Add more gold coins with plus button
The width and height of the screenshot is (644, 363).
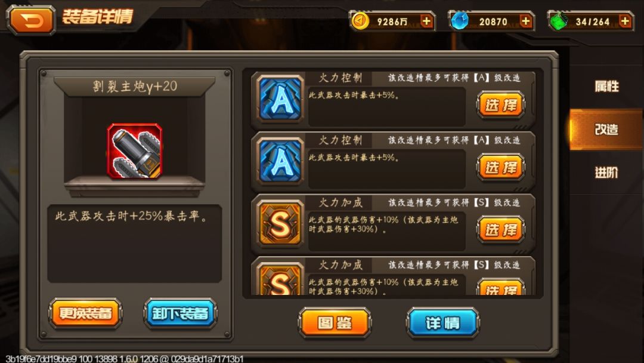427,21
